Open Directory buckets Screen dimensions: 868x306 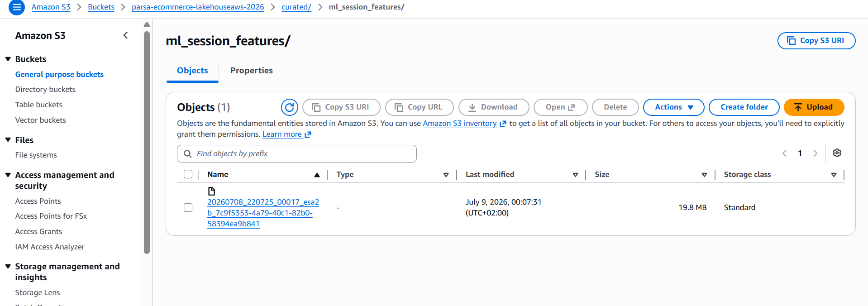(45, 90)
